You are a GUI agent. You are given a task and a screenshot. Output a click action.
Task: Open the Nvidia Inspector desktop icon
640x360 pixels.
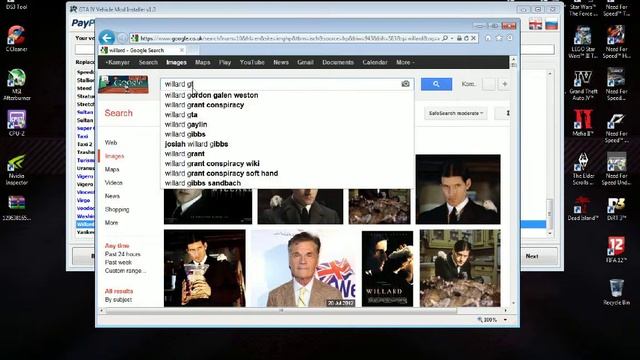click(x=16, y=170)
